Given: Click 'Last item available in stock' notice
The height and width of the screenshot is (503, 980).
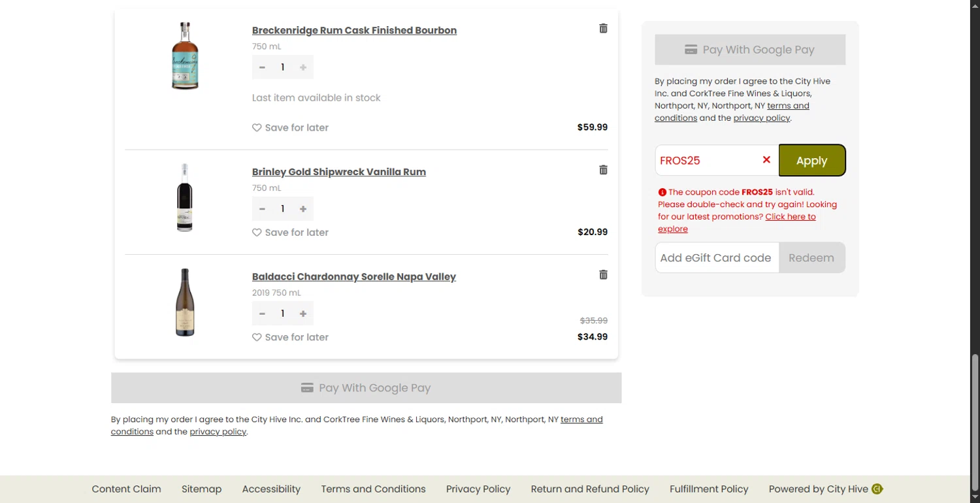Looking at the screenshot, I should tap(316, 98).
